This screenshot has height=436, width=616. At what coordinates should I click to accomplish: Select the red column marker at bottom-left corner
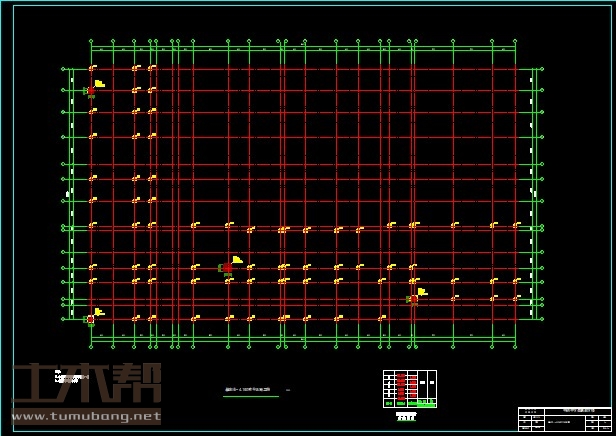tap(91, 320)
